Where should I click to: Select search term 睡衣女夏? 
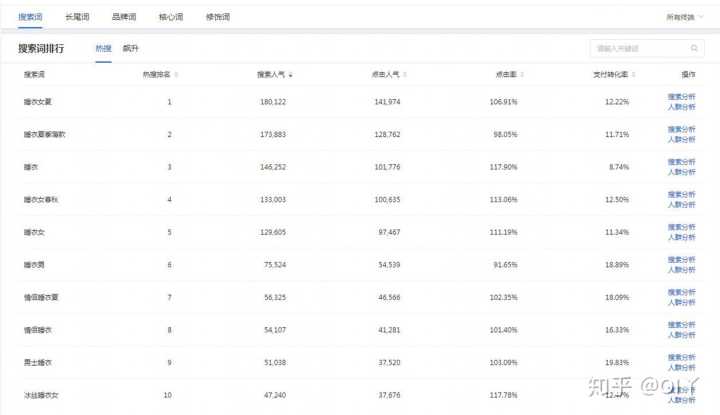(38, 102)
